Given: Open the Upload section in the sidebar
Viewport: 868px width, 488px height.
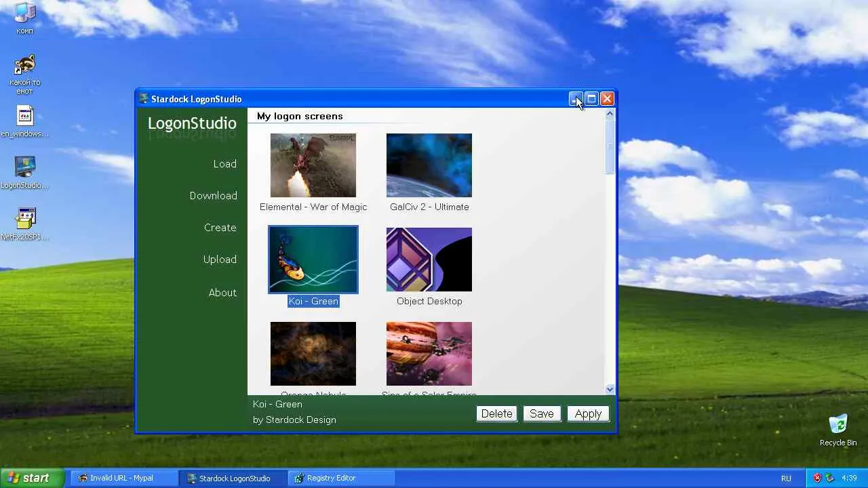Looking at the screenshot, I should pyautogui.click(x=220, y=260).
